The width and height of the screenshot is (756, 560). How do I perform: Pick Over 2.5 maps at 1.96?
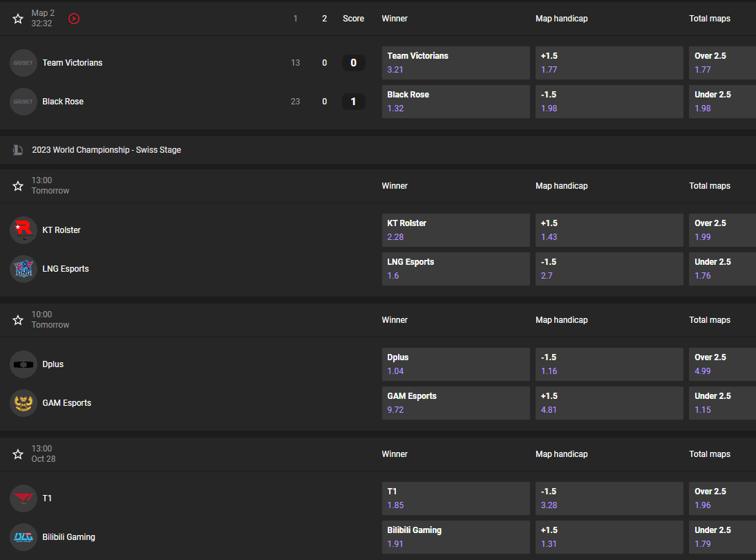click(x=722, y=498)
